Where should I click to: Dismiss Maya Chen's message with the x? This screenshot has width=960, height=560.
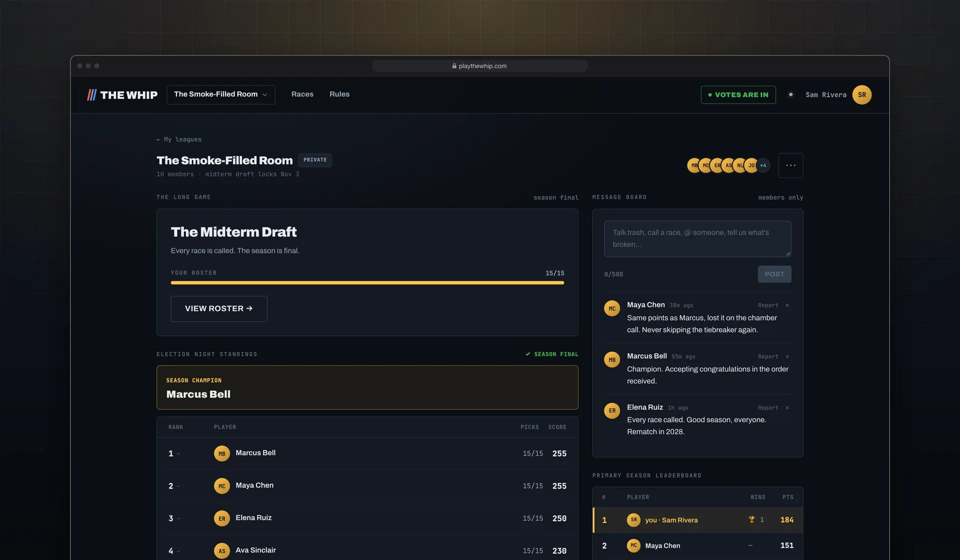787,305
